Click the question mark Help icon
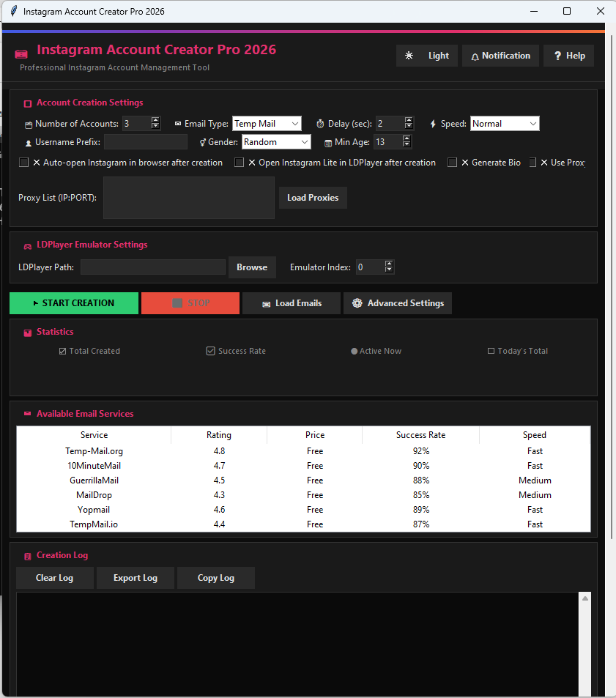 pos(557,56)
